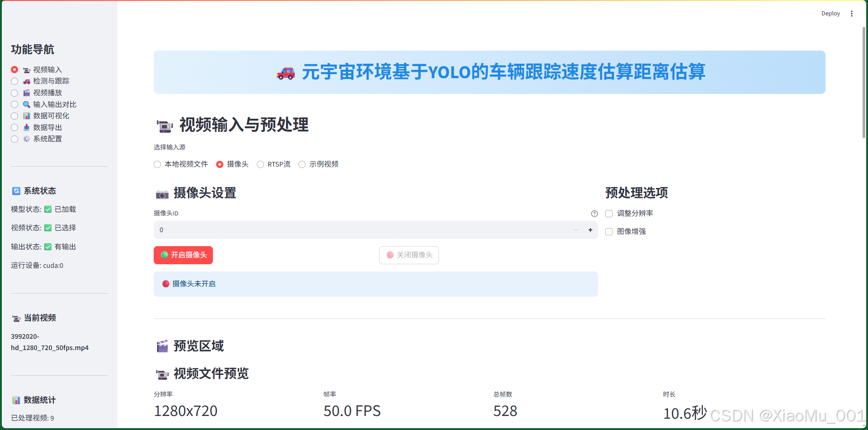Open 视频播放 via its film icon
Image resolution: width=868 pixels, height=430 pixels.
click(x=27, y=93)
